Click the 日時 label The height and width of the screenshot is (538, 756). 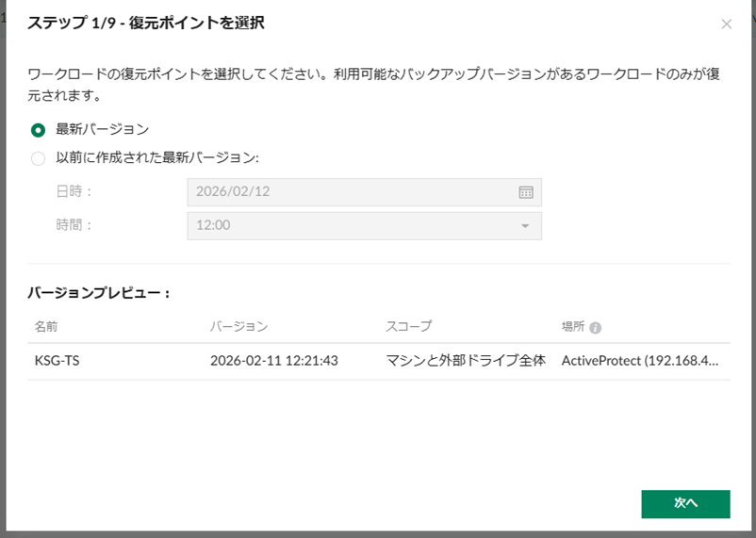point(74,191)
